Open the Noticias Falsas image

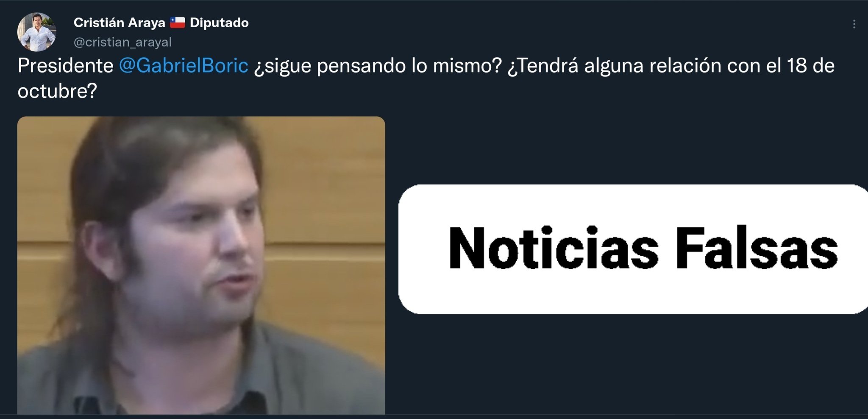pos(633,249)
